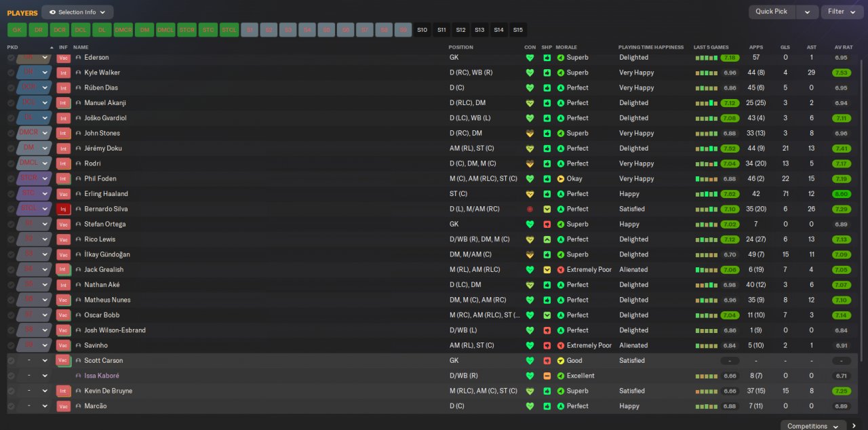Click the Int badge for Jack Grealish
The image size is (868, 430).
pyautogui.click(x=64, y=269)
